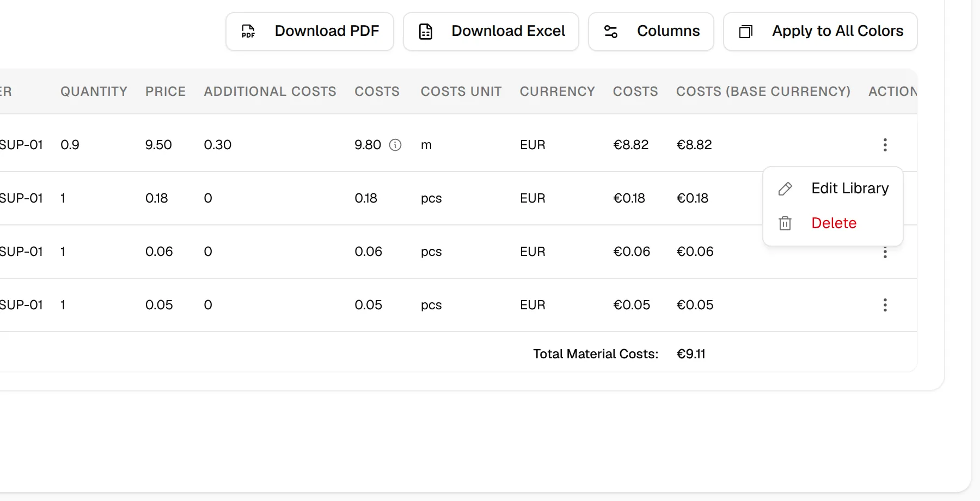
Task: Click the COSTS UNIT column header
Action: (461, 91)
